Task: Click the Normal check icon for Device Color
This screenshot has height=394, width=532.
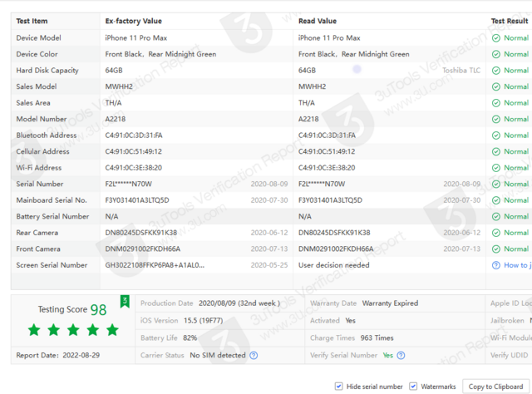Action: [496, 54]
